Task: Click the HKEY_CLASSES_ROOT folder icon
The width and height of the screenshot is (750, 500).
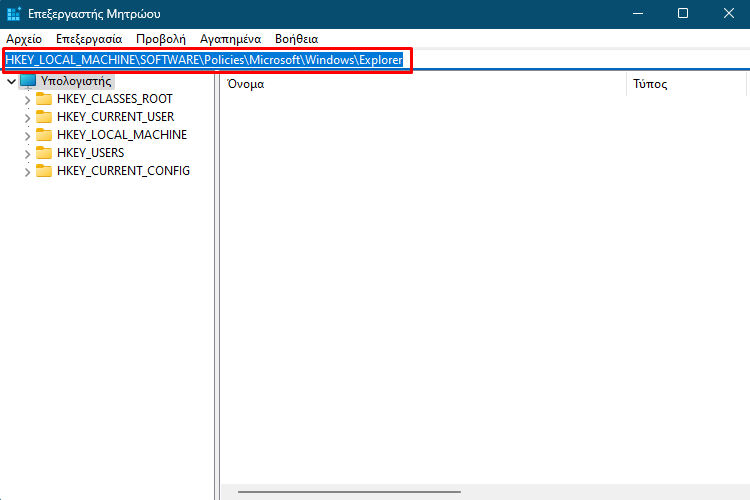Action: pyautogui.click(x=44, y=99)
